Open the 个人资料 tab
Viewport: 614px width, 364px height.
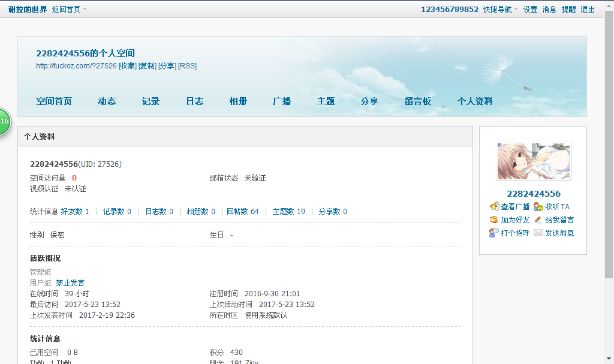click(475, 101)
